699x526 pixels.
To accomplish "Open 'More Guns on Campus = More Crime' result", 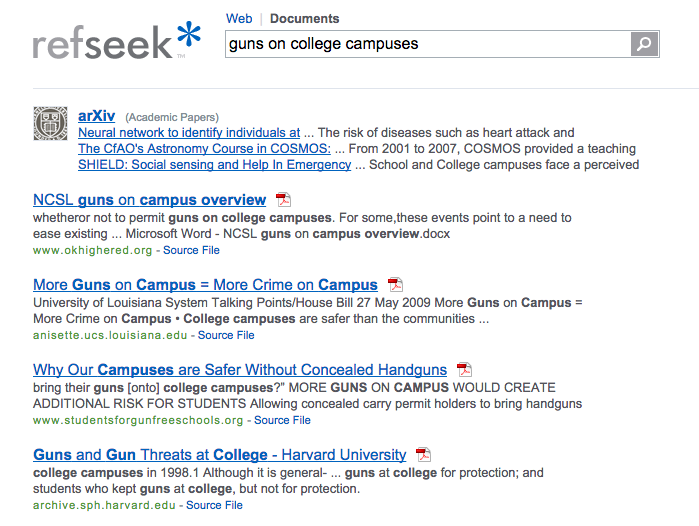I will point(205,285).
